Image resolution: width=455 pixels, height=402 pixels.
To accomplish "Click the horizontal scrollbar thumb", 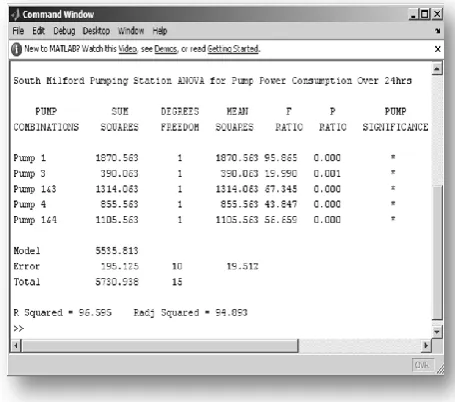I will pyautogui.click(x=160, y=346).
